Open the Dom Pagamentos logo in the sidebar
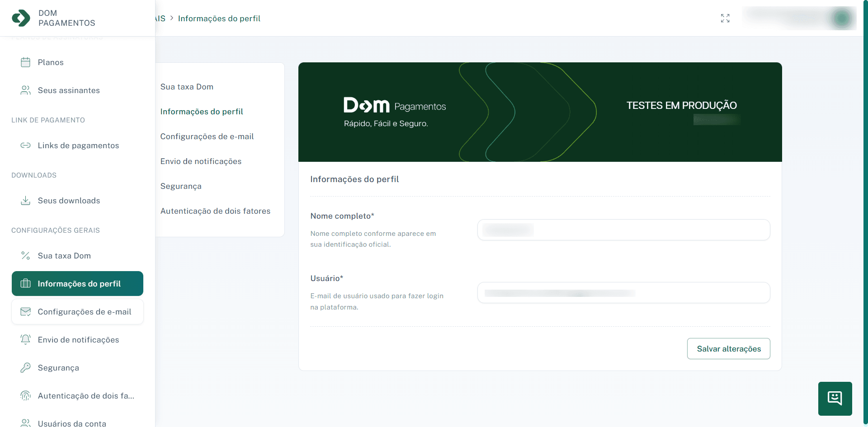Image resolution: width=868 pixels, height=427 pixels. coord(21,18)
